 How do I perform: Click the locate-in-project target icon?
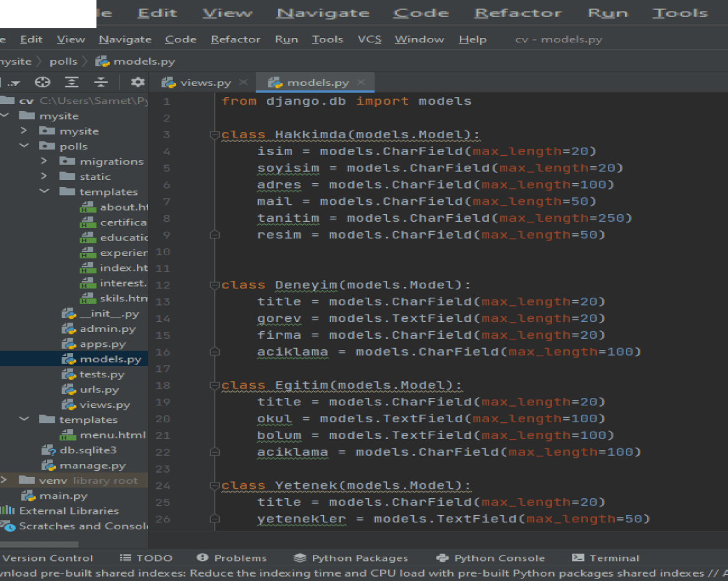(x=42, y=83)
